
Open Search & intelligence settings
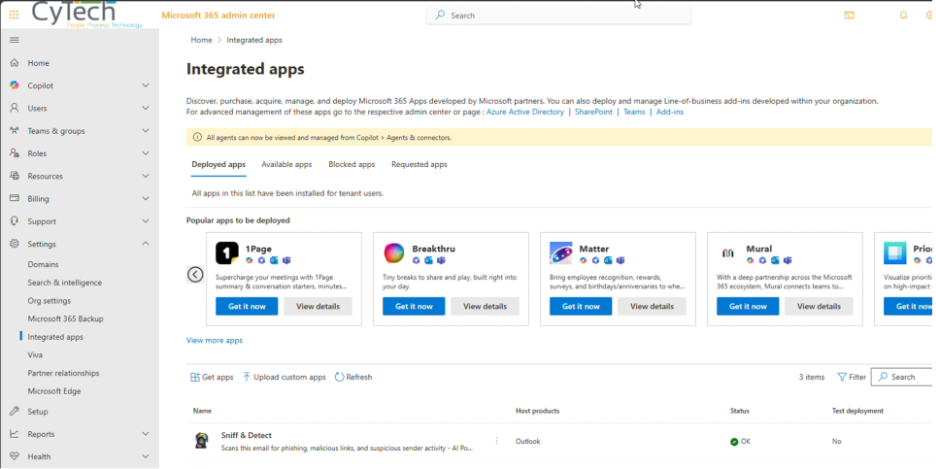click(x=64, y=282)
